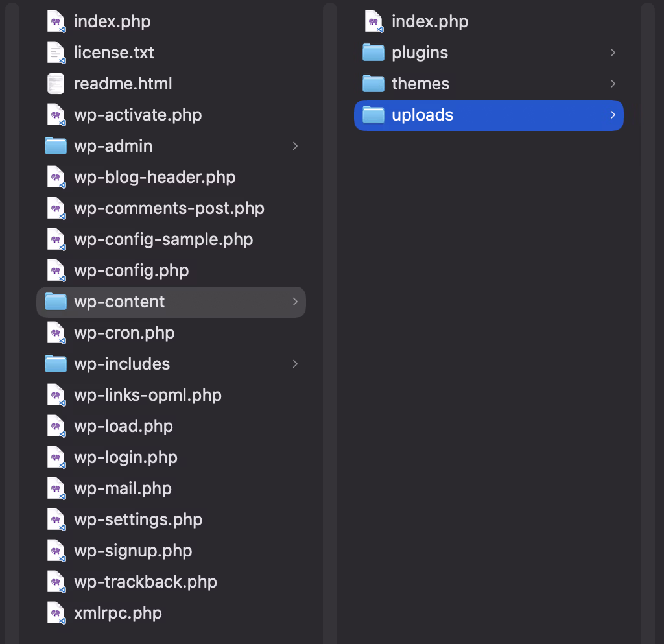This screenshot has height=644, width=664.
Task: Click the PHP icon next to wp-comments-post.php
Action: pyautogui.click(x=56, y=208)
